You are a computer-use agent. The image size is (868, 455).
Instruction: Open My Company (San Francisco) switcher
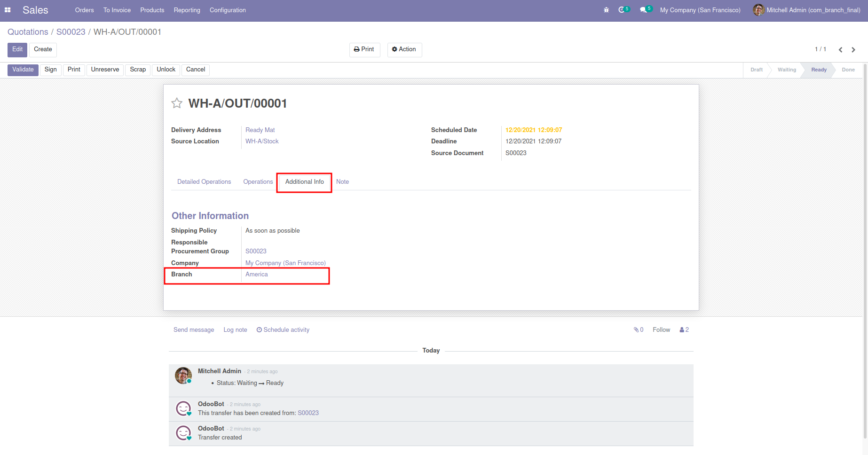coord(700,10)
